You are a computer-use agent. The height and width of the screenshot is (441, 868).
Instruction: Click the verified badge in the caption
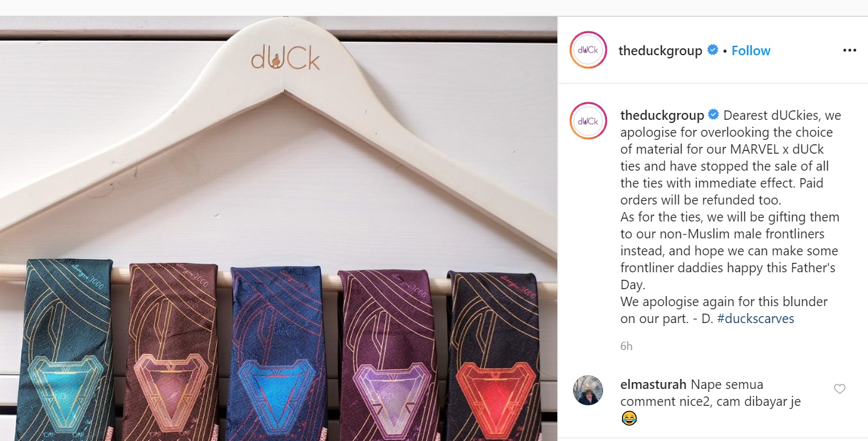coord(714,115)
